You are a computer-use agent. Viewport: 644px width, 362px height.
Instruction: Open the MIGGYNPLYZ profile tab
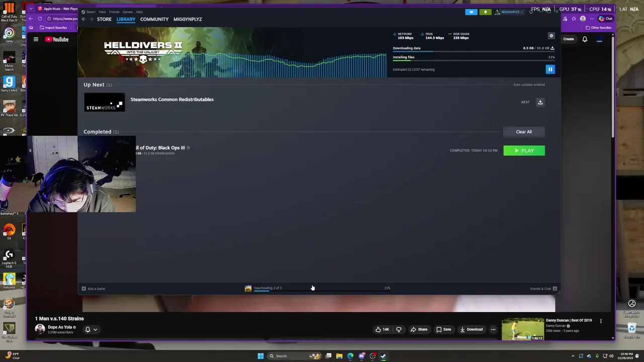pos(188,19)
